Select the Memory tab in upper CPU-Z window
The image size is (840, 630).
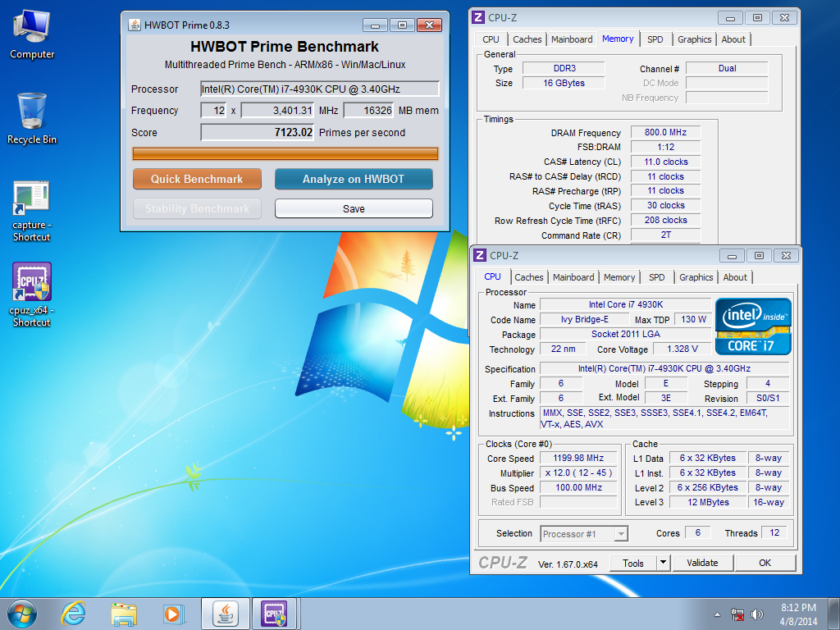pos(618,39)
